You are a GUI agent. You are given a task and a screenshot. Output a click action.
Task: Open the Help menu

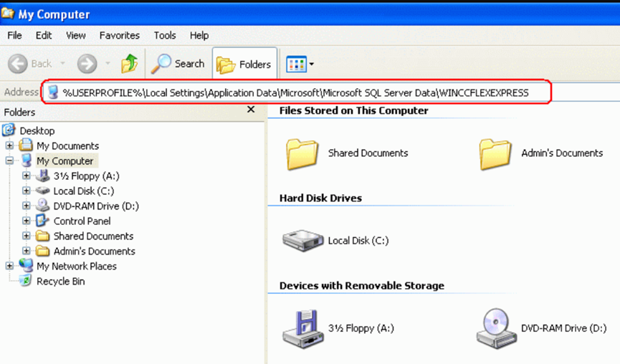[199, 36]
